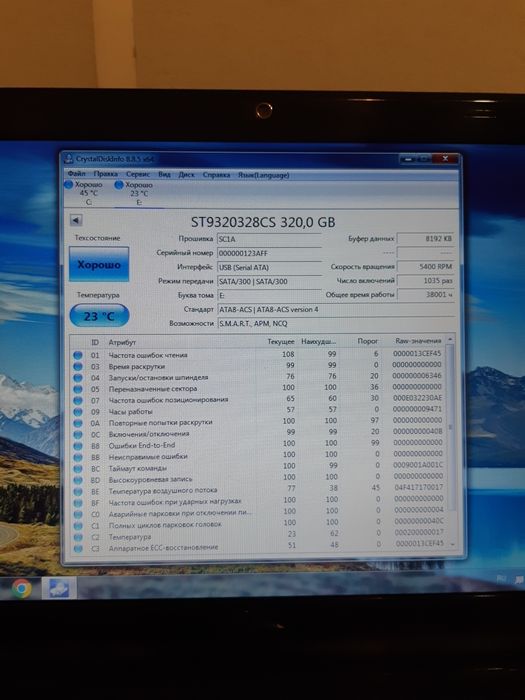The height and width of the screenshot is (700, 525).
Task: Click the ID column header
Action: pyautogui.click(x=95, y=342)
